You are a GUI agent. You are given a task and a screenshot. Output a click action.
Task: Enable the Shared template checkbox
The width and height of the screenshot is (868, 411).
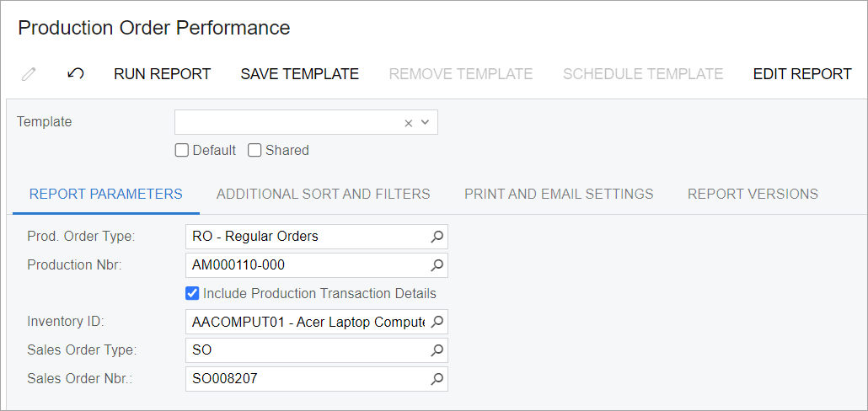click(255, 151)
